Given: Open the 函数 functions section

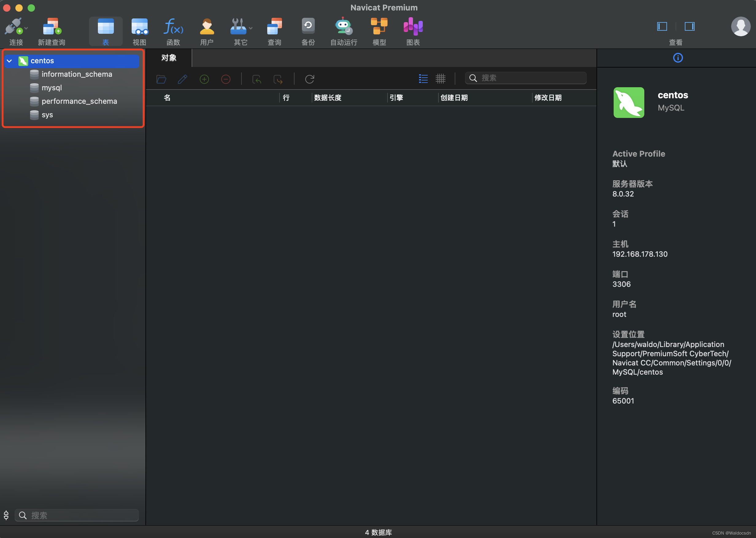Looking at the screenshot, I should 173,31.
